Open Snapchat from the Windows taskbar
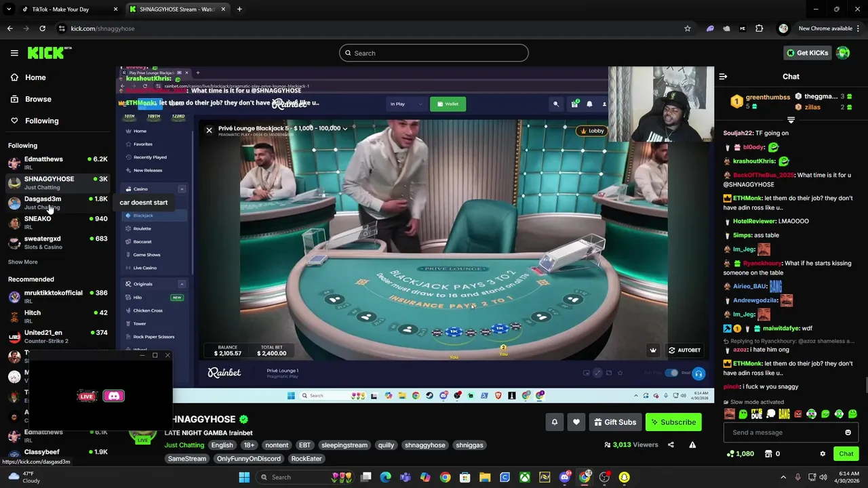This screenshot has height=488, width=868. (624, 477)
